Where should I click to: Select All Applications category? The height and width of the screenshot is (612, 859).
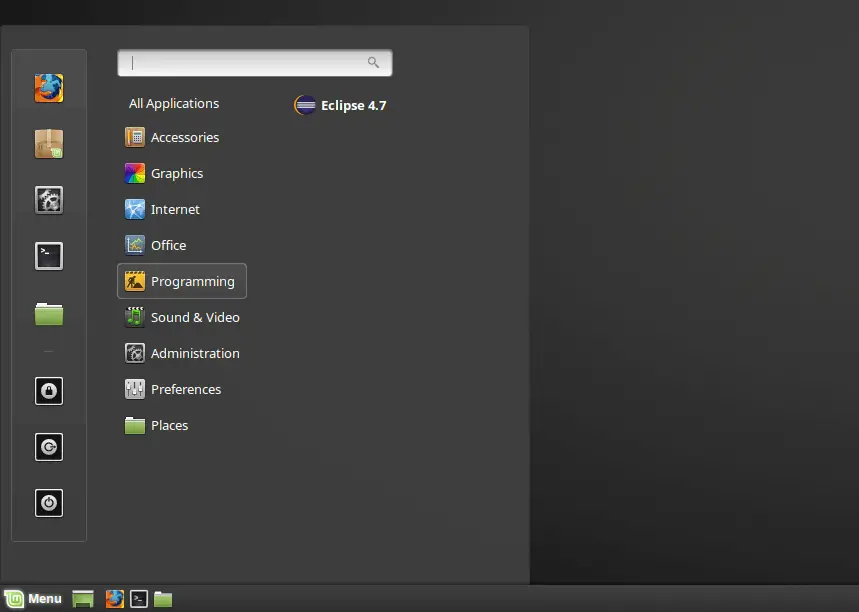pyautogui.click(x=174, y=104)
